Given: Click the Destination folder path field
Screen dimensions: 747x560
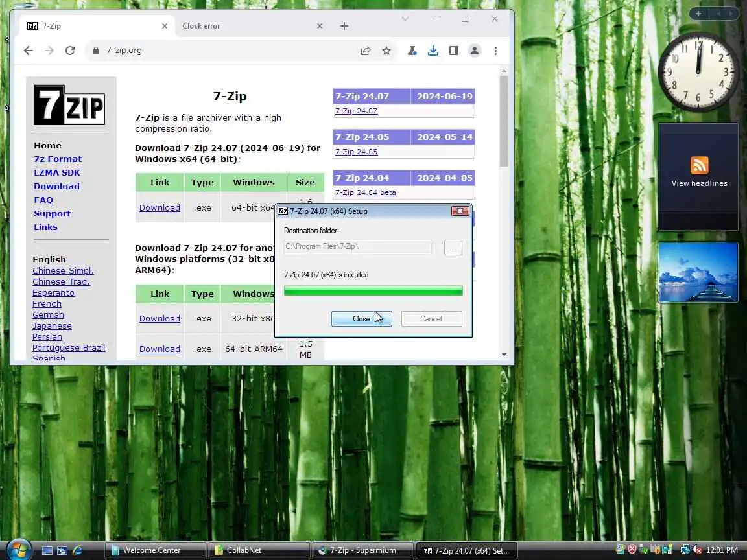Looking at the screenshot, I should point(358,247).
